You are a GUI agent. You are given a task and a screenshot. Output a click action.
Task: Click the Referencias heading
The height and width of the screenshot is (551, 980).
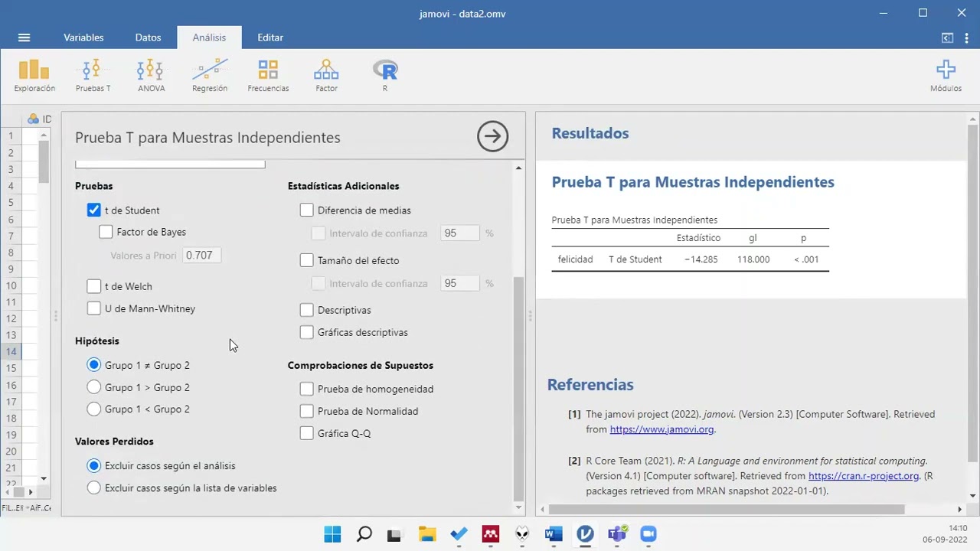pos(590,385)
